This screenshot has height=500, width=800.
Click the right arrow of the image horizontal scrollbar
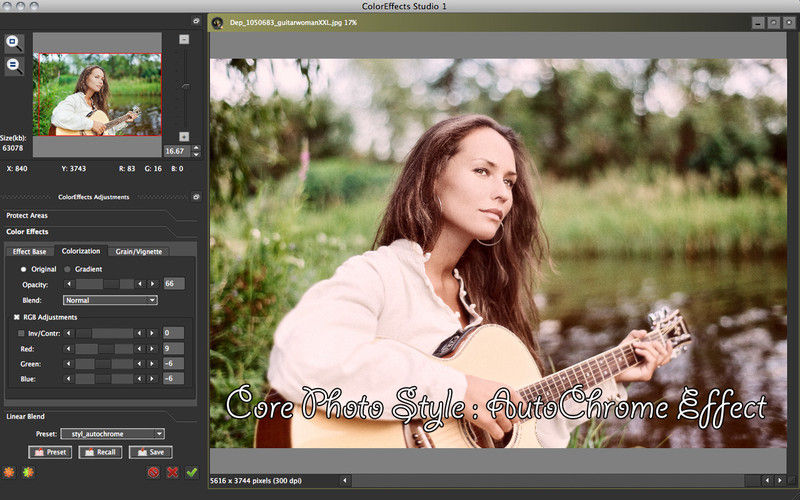coord(779,481)
